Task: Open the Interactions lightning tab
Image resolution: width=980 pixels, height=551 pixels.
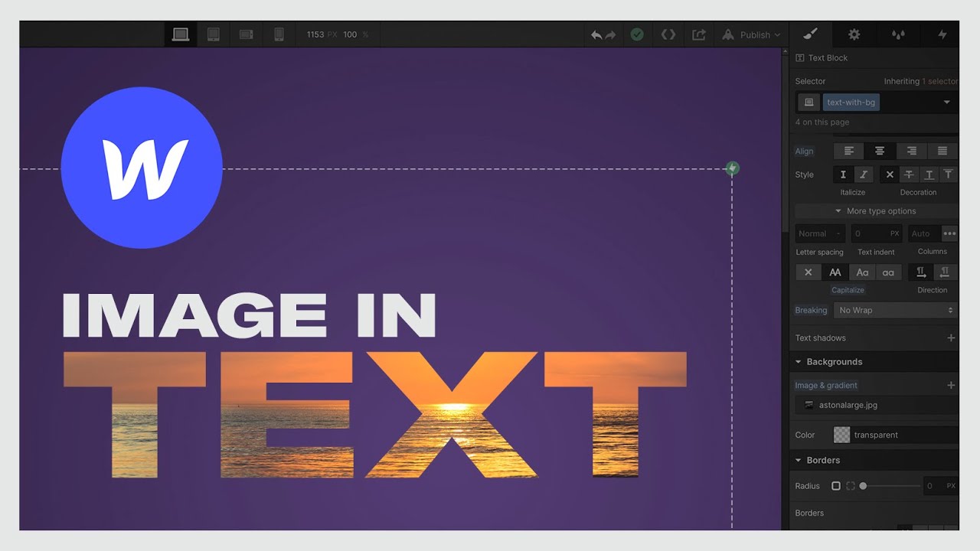Action: (942, 34)
